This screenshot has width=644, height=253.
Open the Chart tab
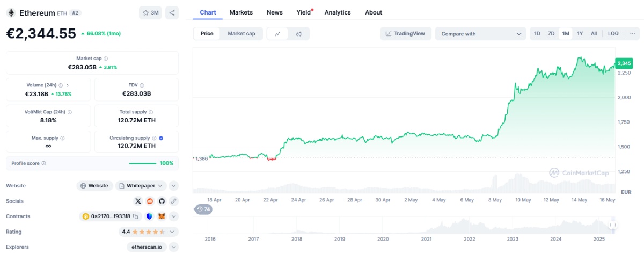[x=207, y=12]
